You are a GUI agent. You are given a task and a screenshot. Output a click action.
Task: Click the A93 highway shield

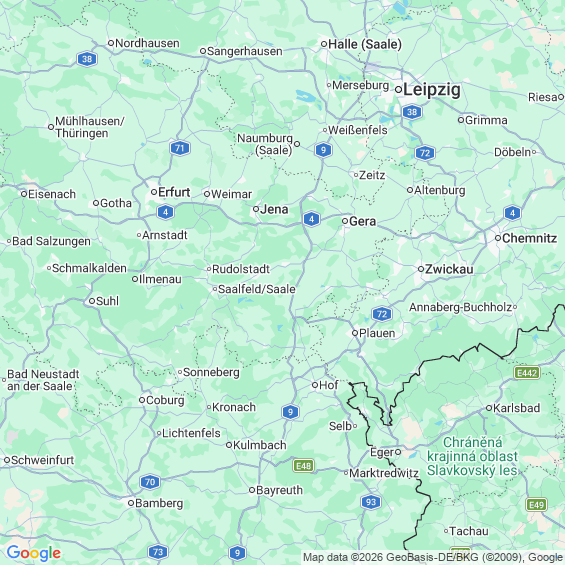(371, 502)
